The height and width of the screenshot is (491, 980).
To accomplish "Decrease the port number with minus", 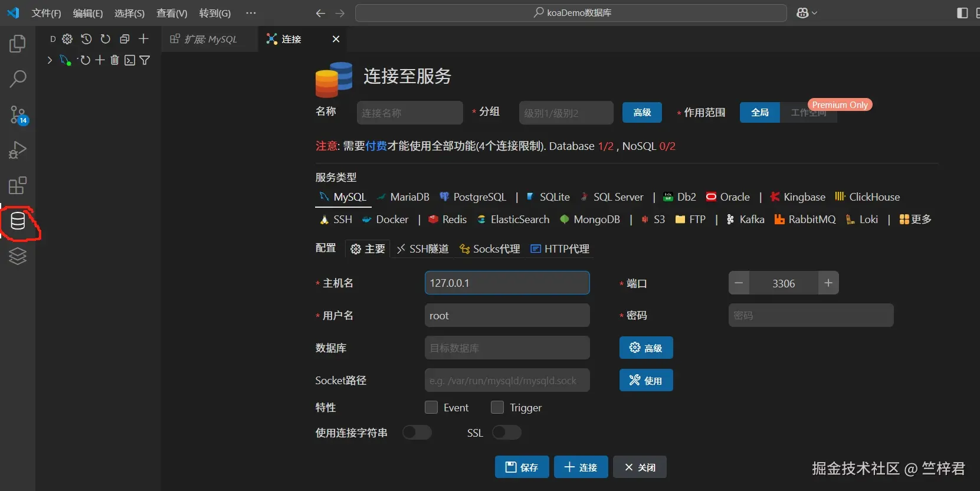I will [739, 283].
